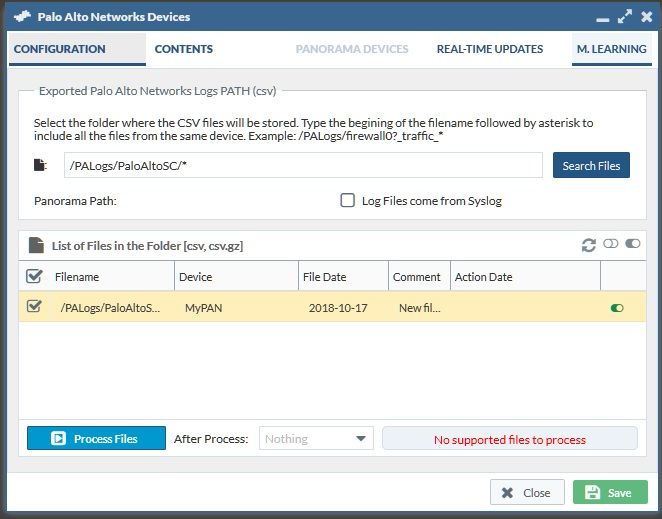Image resolution: width=662 pixels, height=519 pixels.
Task: Click the file icon beside the path field
Action: (40, 165)
